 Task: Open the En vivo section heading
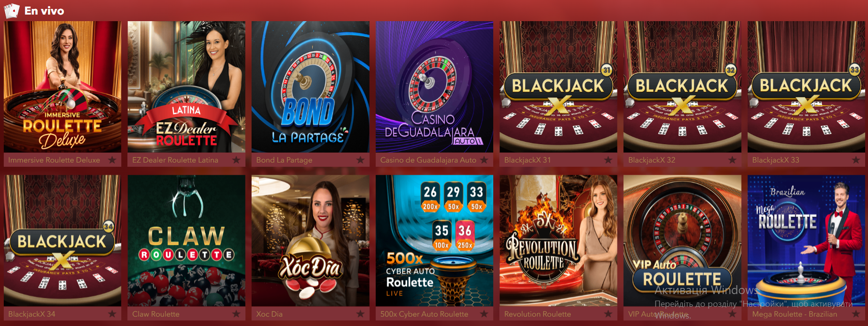[x=44, y=11]
